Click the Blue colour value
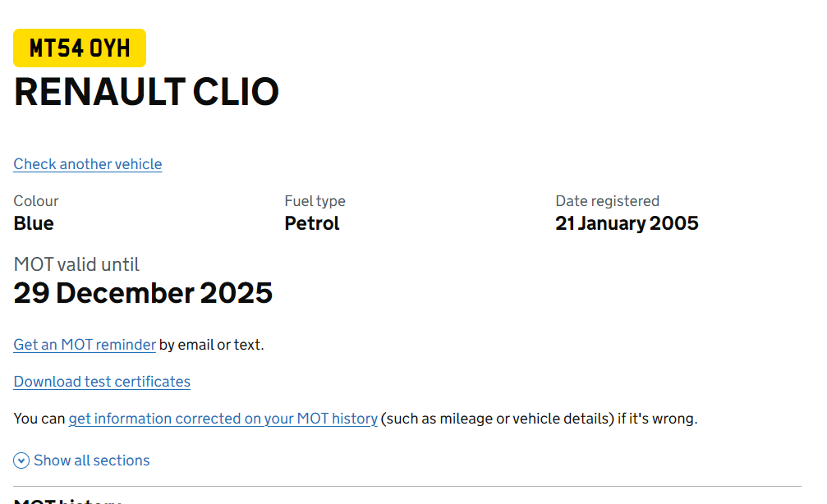The image size is (827, 504). click(34, 223)
